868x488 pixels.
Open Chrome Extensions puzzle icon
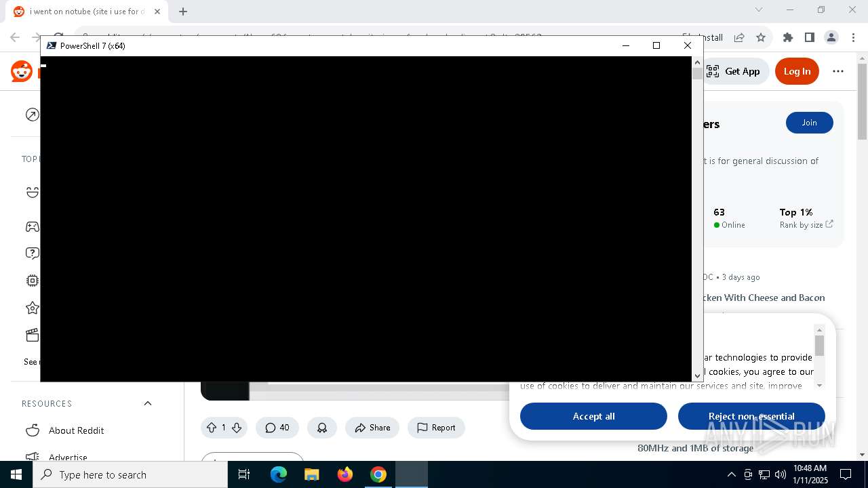click(x=788, y=37)
